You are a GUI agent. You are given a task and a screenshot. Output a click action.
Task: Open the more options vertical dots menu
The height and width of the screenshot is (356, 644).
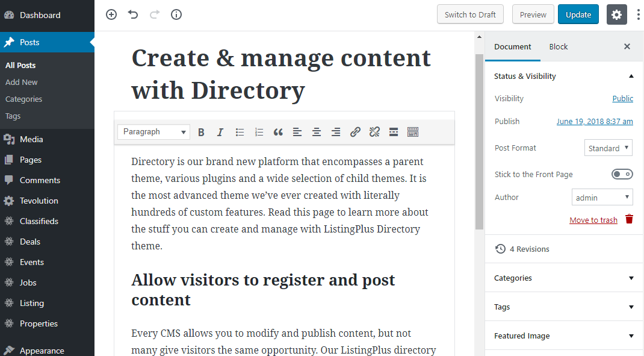tap(638, 15)
